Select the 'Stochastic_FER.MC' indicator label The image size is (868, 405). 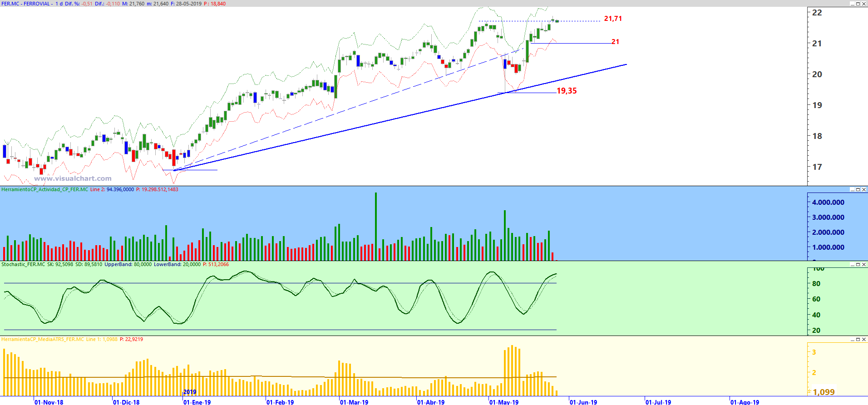click(x=23, y=264)
